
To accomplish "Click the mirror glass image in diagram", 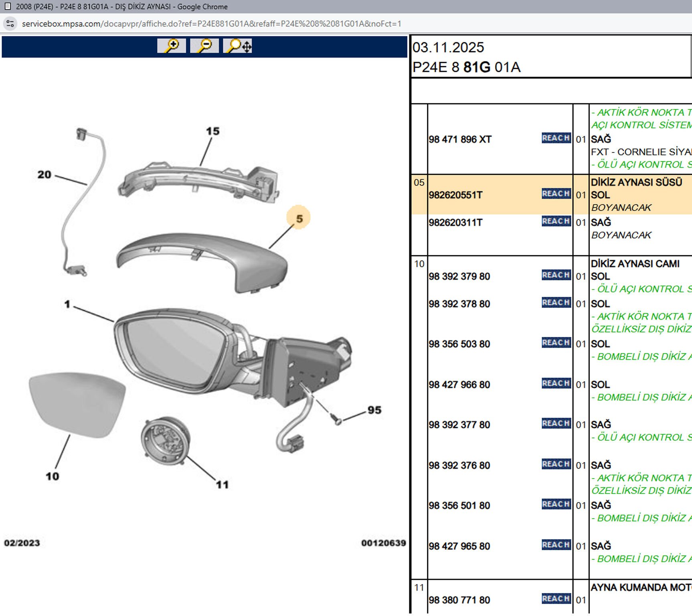I will click(77, 403).
